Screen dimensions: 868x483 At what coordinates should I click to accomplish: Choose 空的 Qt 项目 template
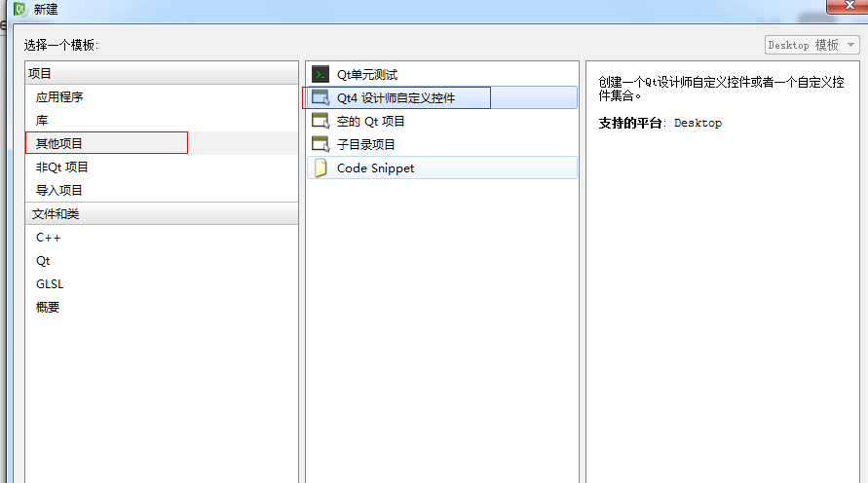(442, 121)
